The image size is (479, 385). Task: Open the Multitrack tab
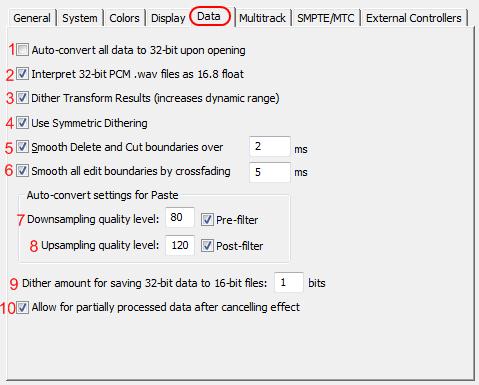(x=262, y=18)
